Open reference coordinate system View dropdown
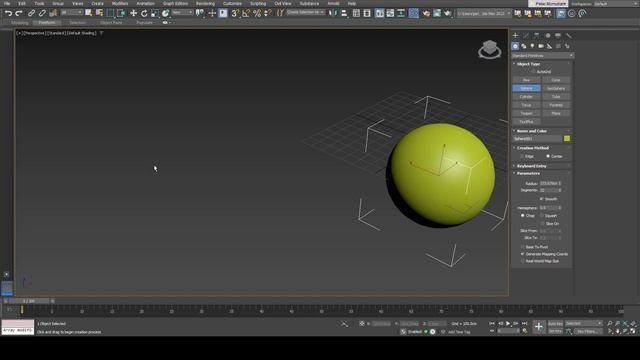Image resolution: width=640 pixels, height=360 pixels. (182, 13)
